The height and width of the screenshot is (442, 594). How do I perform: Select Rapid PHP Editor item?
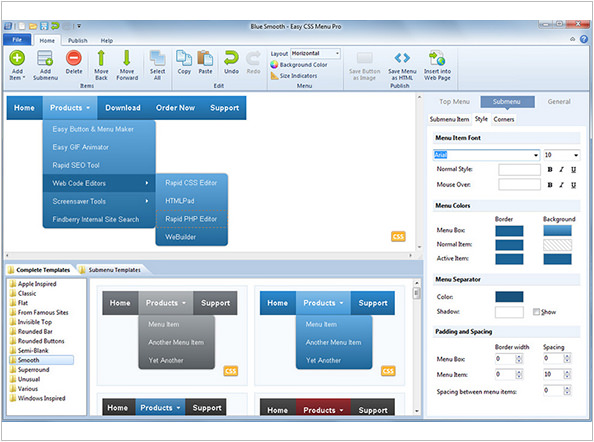(x=191, y=219)
